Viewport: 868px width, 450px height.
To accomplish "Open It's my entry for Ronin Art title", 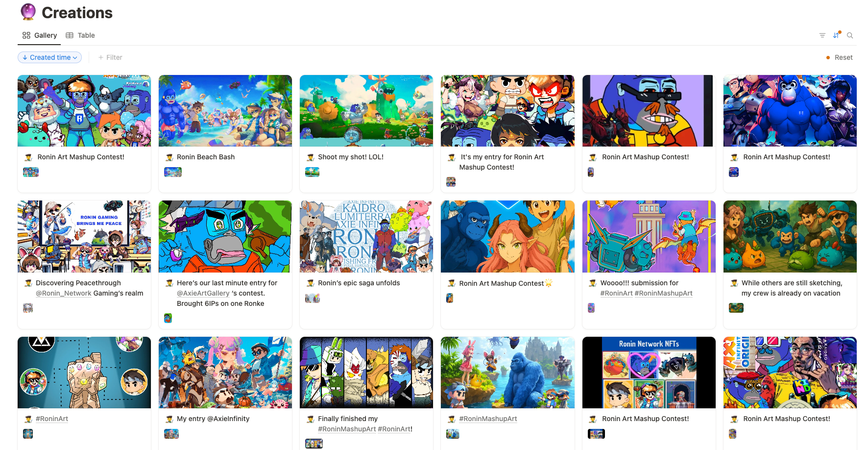I will point(502,162).
